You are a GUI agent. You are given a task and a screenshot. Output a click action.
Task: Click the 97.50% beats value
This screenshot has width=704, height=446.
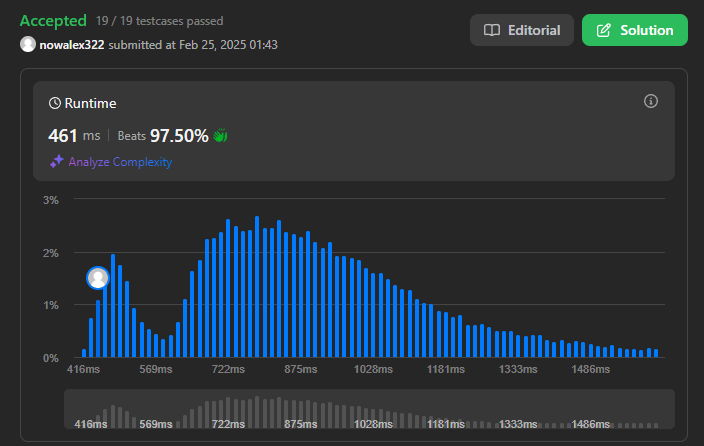click(x=179, y=136)
